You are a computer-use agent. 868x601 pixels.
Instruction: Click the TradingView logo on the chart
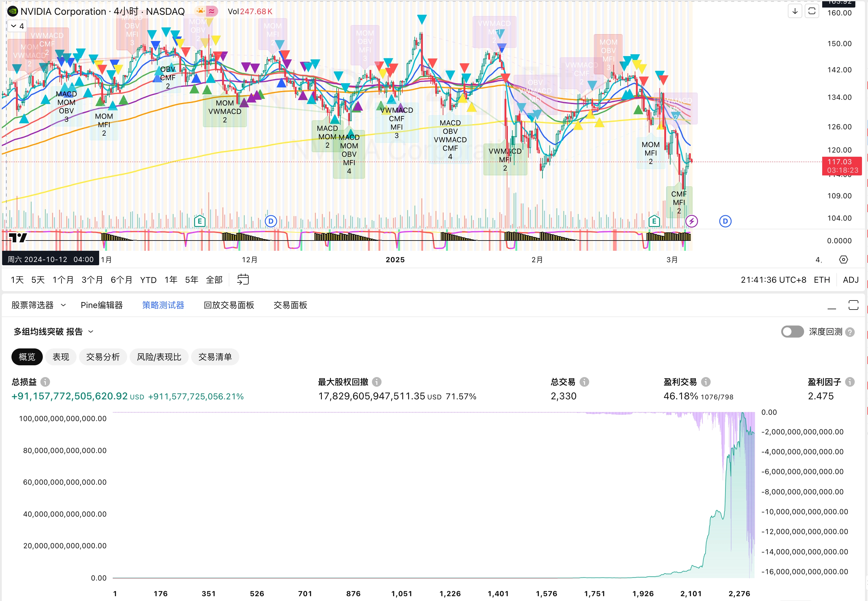18,238
